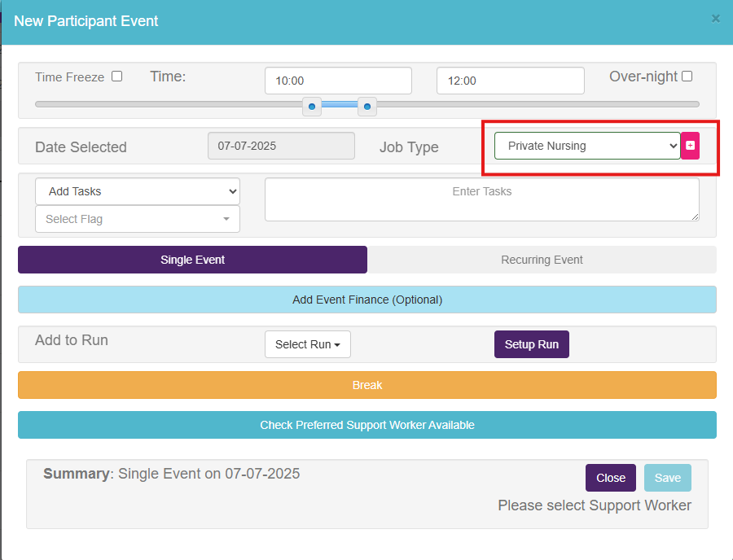Screen dimensions: 733x560
Task: Tick the Over-night checkbox
Action: click(x=687, y=77)
